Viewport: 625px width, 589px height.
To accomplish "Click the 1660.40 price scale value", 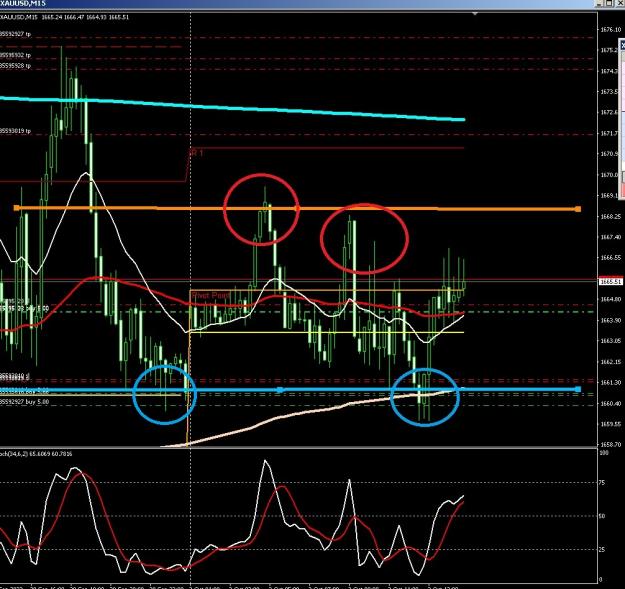I will tap(611, 403).
